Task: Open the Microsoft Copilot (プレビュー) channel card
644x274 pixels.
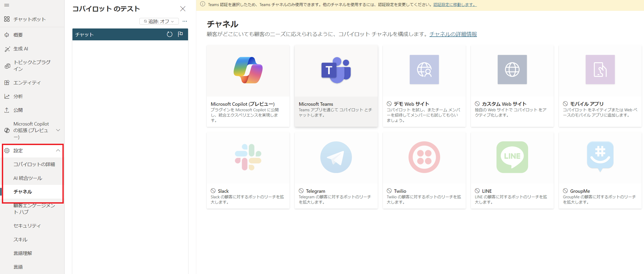Action: pos(248,86)
